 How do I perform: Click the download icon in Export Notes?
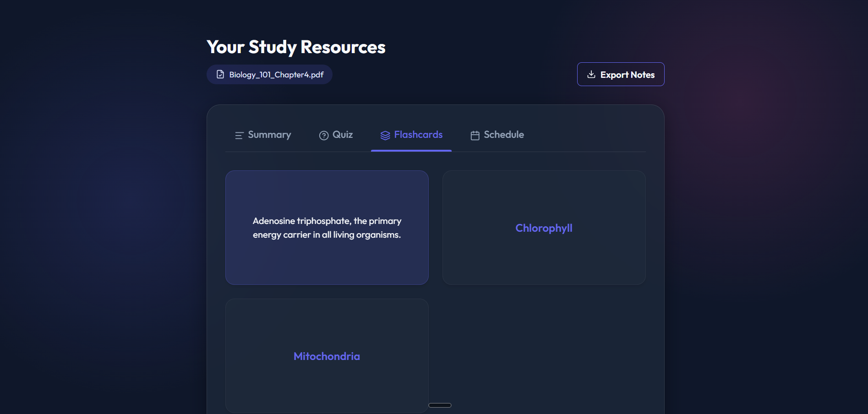[591, 74]
